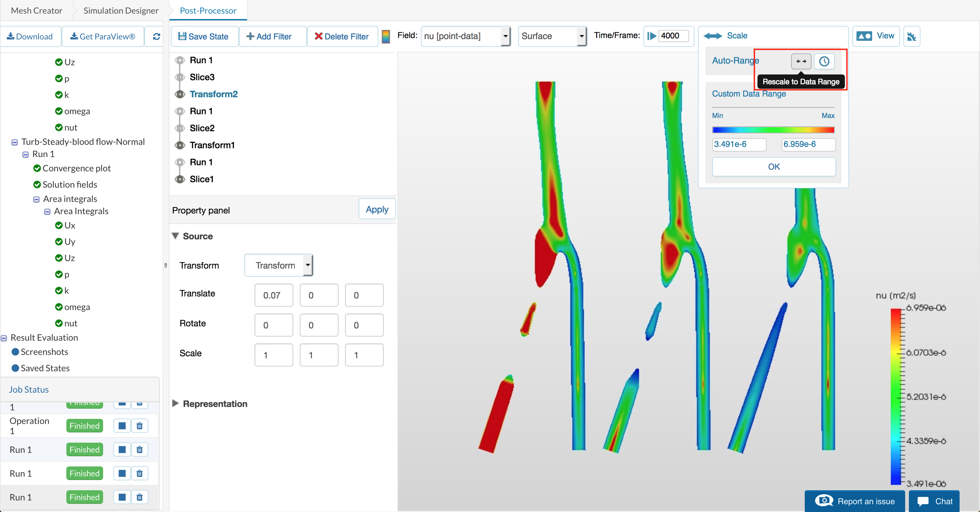The height and width of the screenshot is (512, 980).
Task: Click trash icon in Operation 1 job row
Action: (140, 426)
